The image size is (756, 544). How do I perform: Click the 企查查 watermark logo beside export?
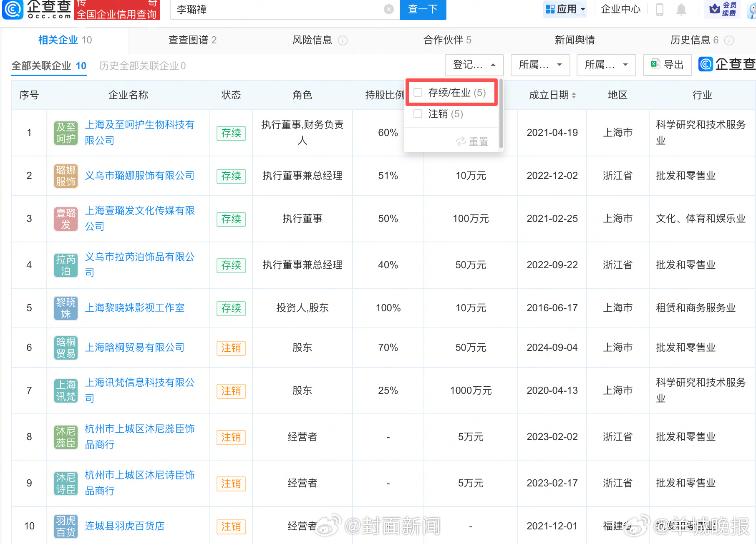pos(727,64)
